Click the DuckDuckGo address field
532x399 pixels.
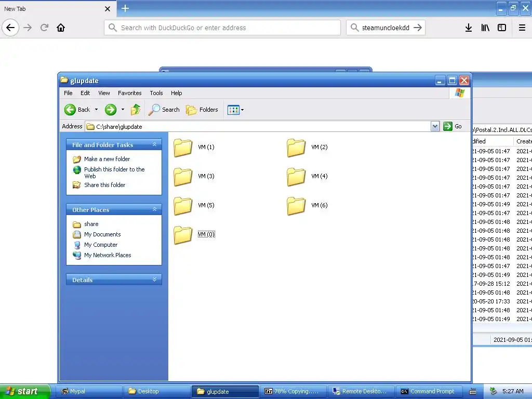tap(222, 28)
